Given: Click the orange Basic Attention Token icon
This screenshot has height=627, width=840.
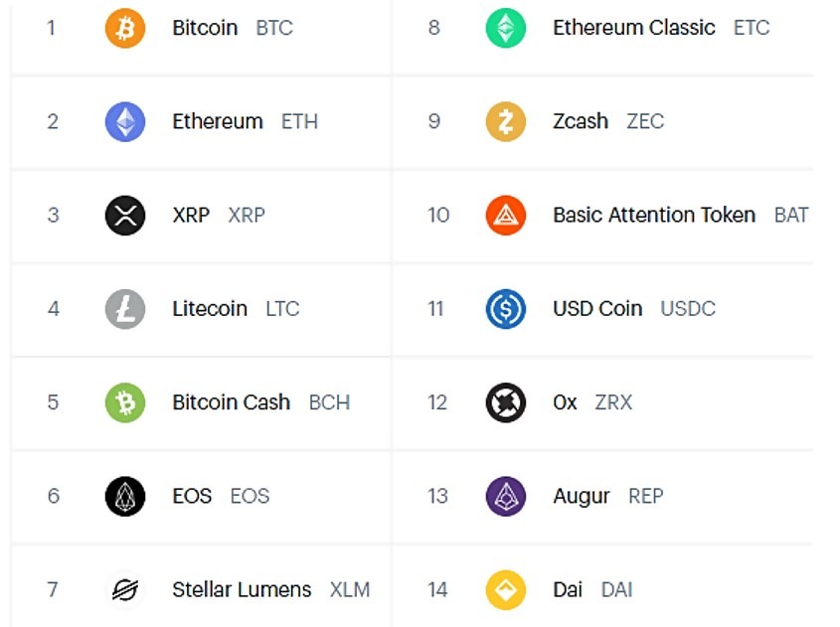Looking at the screenshot, I should coord(506,216).
